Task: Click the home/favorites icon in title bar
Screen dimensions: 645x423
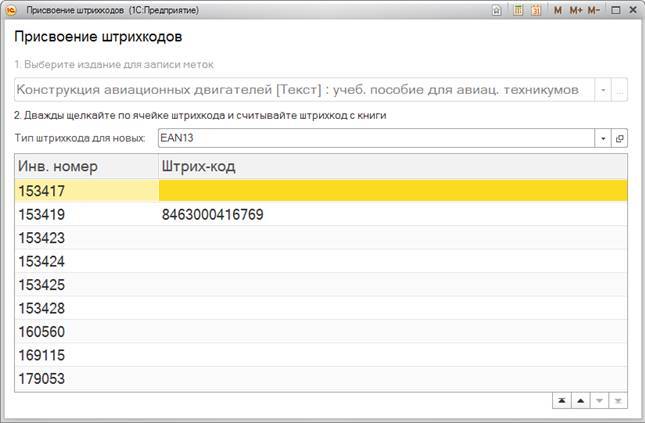Action: (x=497, y=9)
